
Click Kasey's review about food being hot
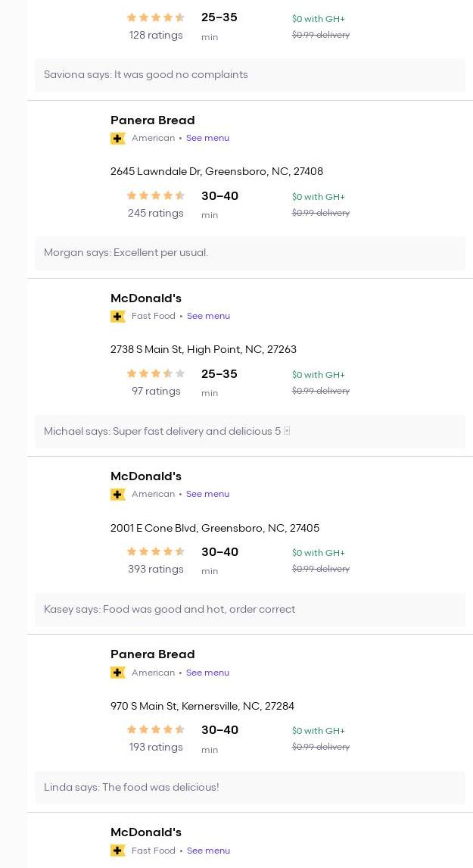click(170, 610)
